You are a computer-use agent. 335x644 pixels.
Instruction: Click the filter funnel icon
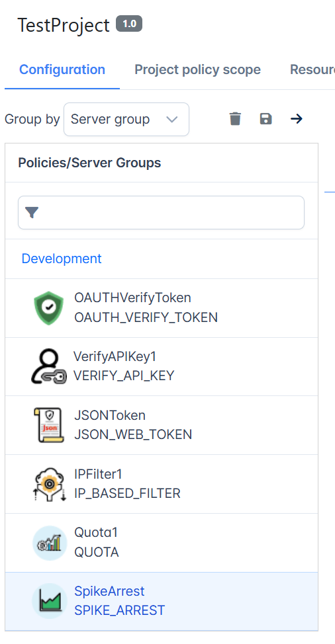(32, 212)
